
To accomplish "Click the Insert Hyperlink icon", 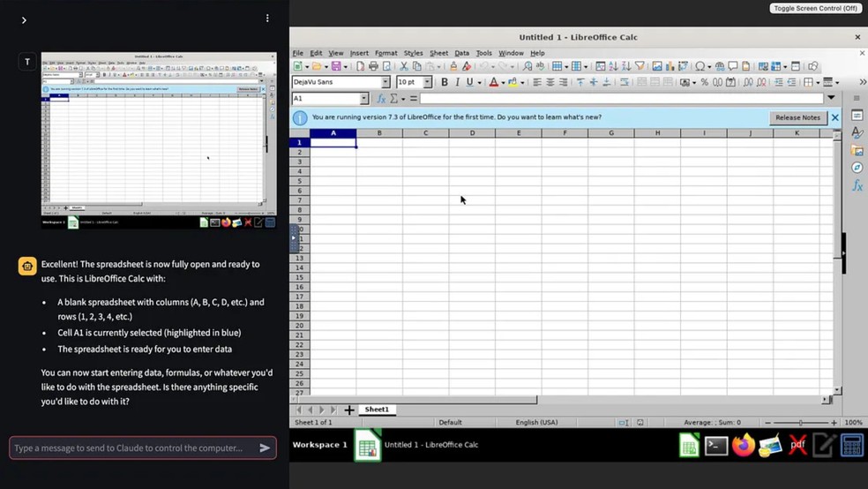I will tap(720, 66).
